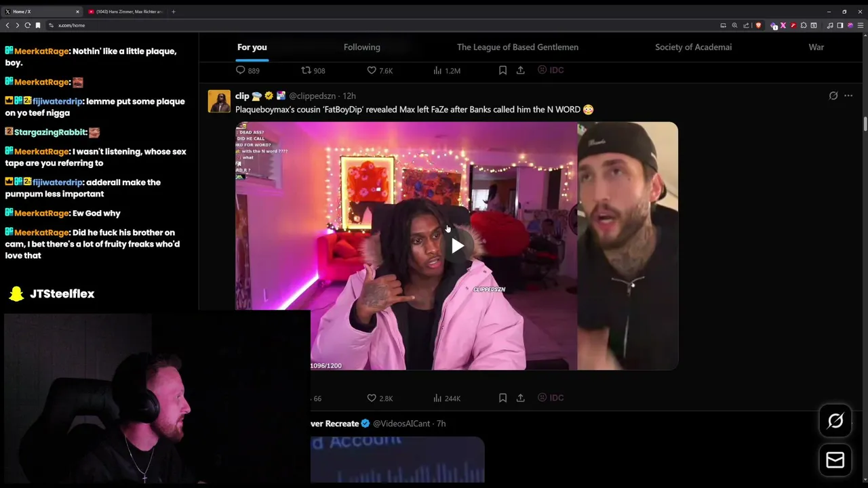
Task: Toggle the browser sidebar panel
Action: pyautogui.click(x=840, y=25)
